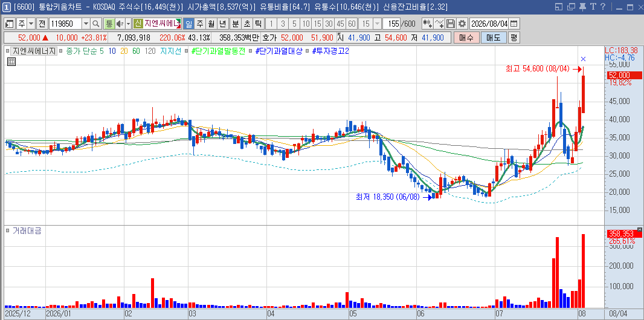The height and width of the screenshot is (320, 644).
Task: Pin the window with pushpin icon
Action: point(582,7)
